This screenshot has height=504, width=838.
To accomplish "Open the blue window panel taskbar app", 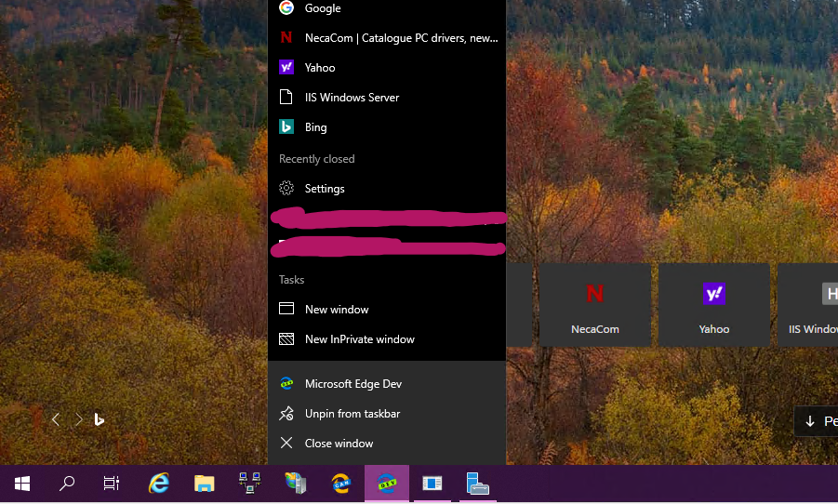I will pos(432,484).
